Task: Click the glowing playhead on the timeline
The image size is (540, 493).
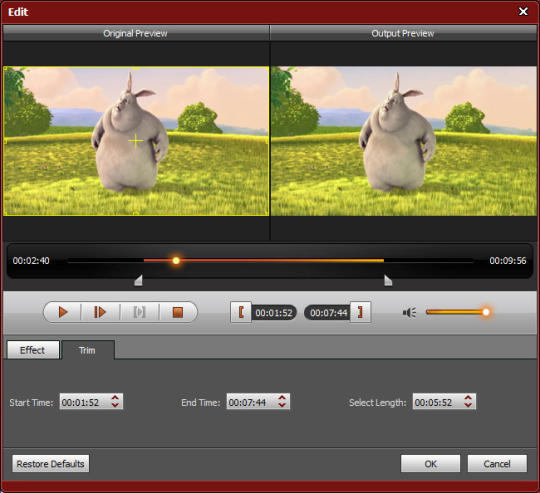Action: point(176,261)
